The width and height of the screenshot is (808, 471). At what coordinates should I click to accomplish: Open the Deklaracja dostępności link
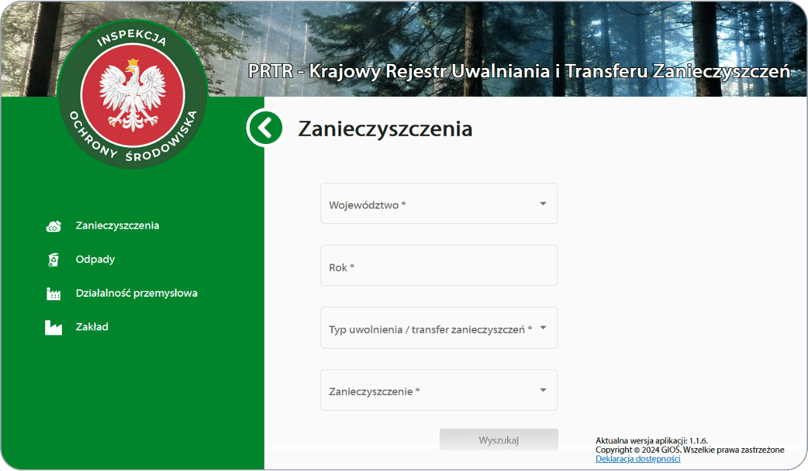pyautogui.click(x=637, y=459)
